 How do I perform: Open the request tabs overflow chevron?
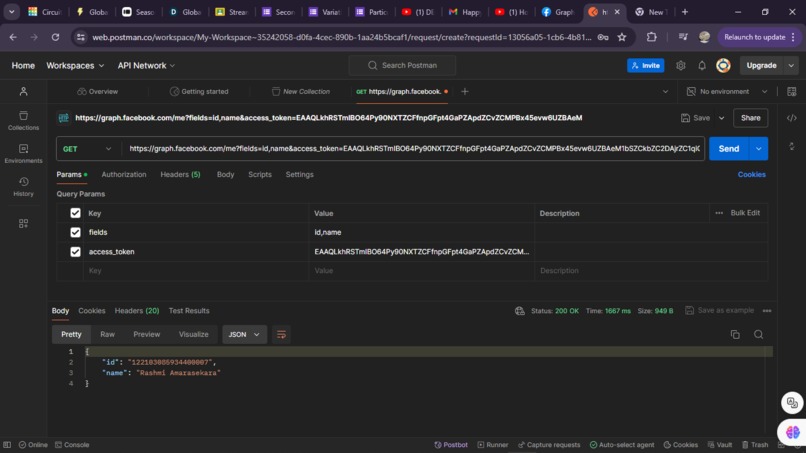(665, 92)
